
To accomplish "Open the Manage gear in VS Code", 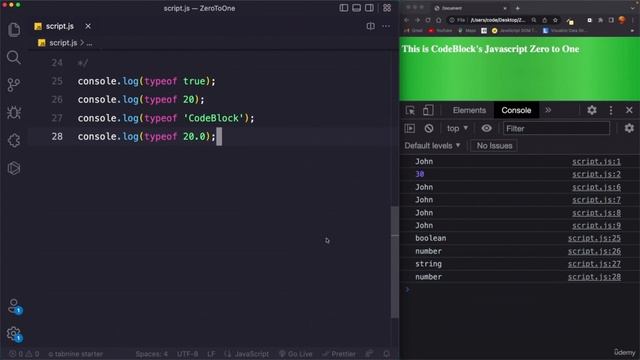I will [14, 334].
